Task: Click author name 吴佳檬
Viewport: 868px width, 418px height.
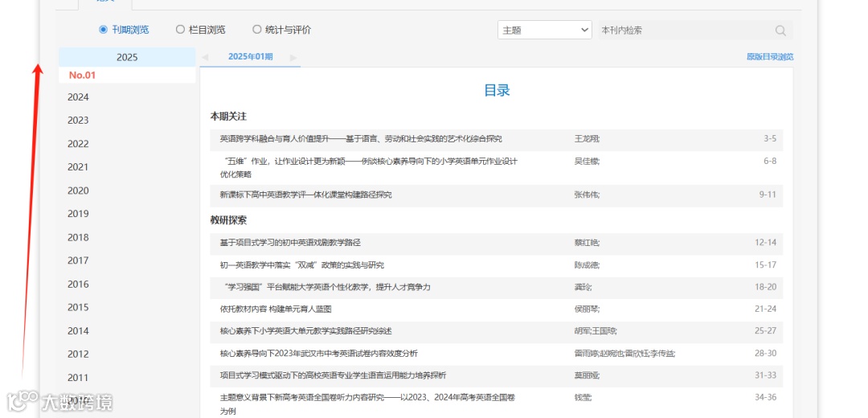Action: [x=587, y=161]
